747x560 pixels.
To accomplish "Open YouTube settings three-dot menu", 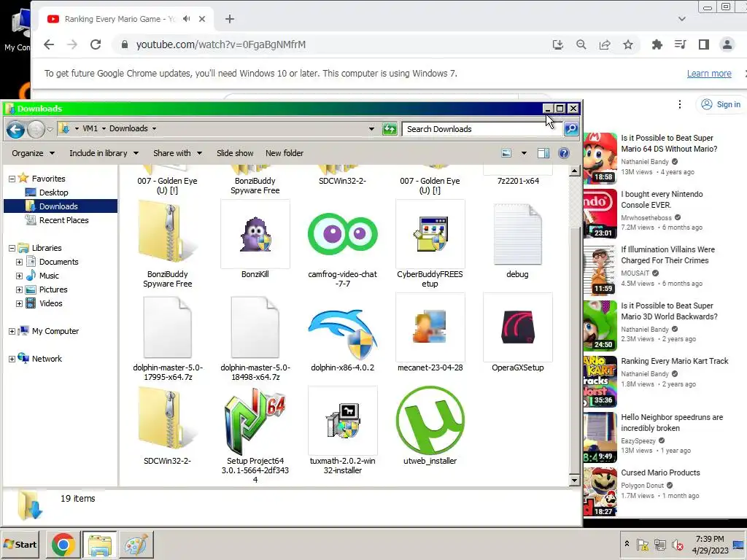I will tap(680, 104).
